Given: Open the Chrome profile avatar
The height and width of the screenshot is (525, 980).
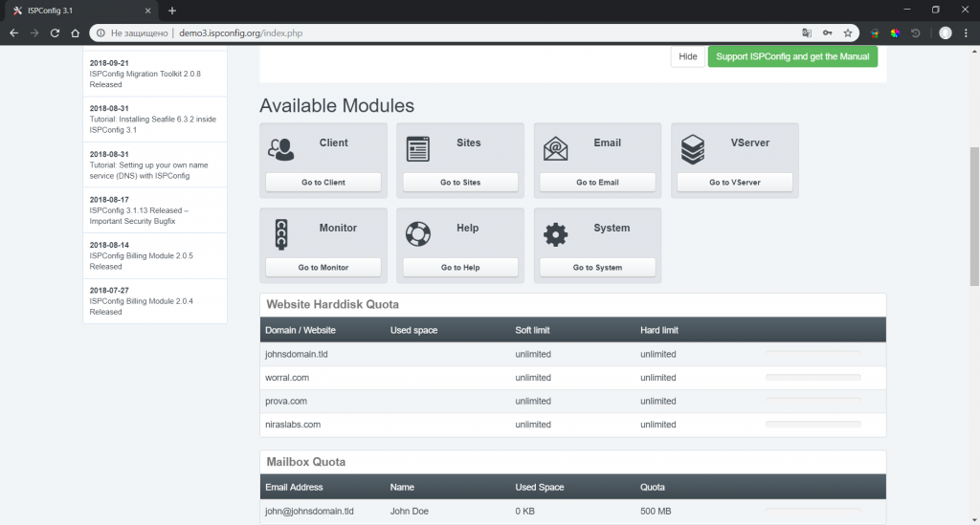Looking at the screenshot, I should coord(945,33).
